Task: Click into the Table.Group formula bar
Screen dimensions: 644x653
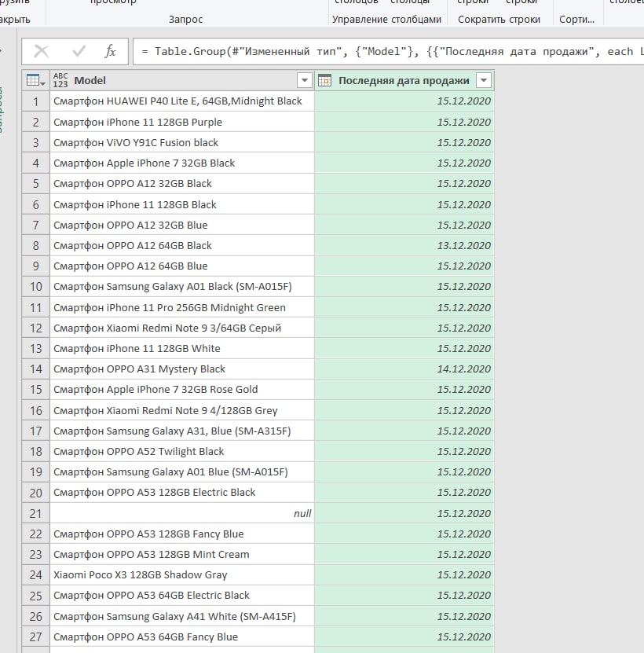Action: pyautogui.click(x=389, y=52)
